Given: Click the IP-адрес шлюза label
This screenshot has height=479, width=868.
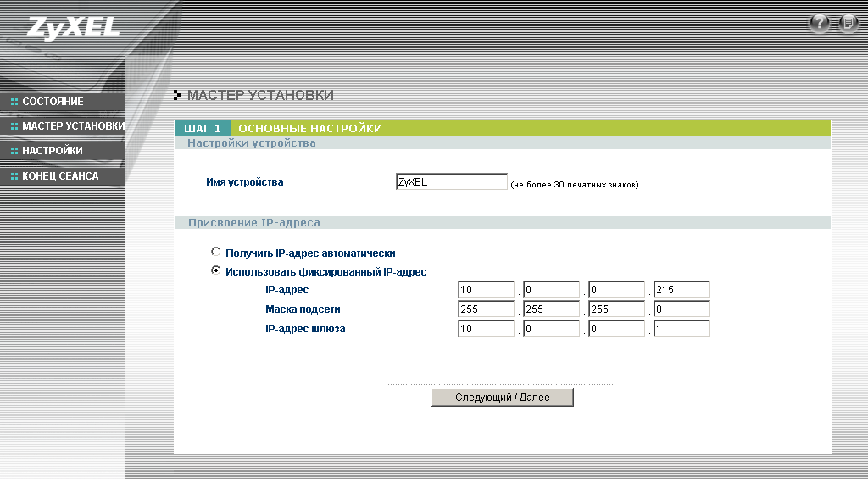Looking at the screenshot, I should 305,328.
